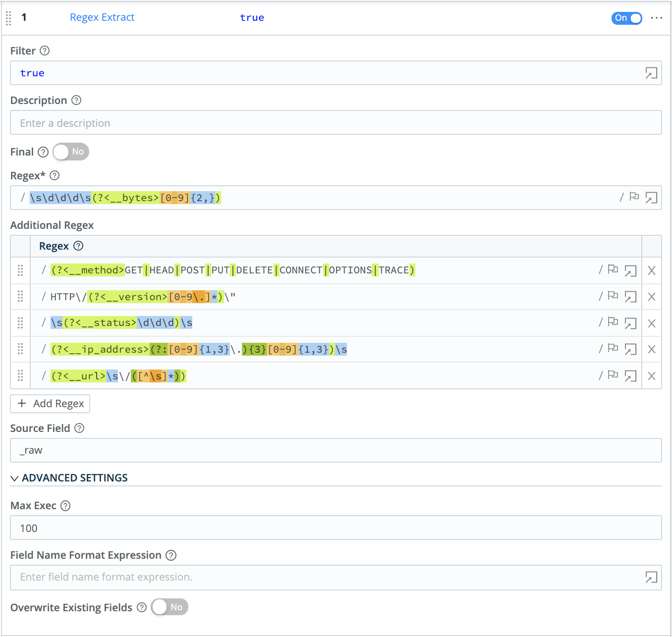
Task: Enable the Final toggle
Action: pyautogui.click(x=70, y=152)
